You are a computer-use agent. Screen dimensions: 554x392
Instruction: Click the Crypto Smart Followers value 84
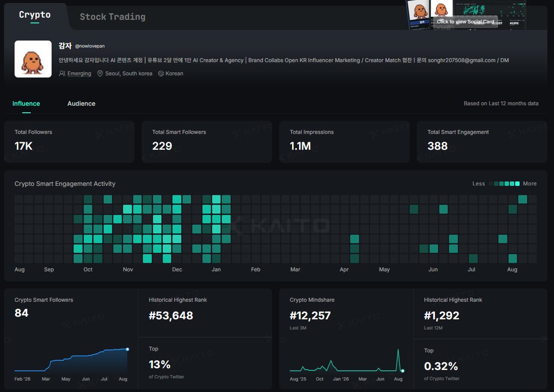[x=22, y=313]
